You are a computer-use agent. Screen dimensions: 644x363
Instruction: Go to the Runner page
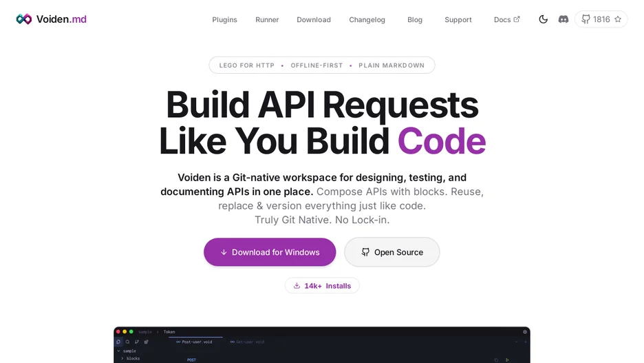point(267,20)
